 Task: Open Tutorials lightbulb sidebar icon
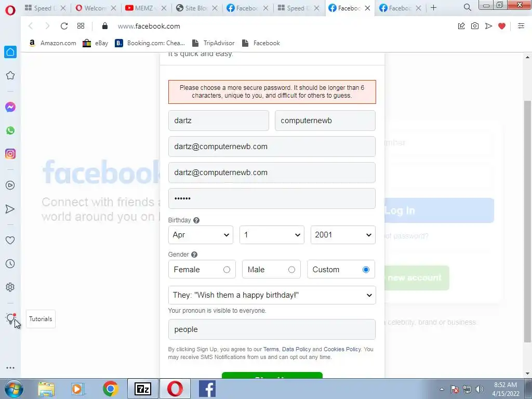[10, 318]
